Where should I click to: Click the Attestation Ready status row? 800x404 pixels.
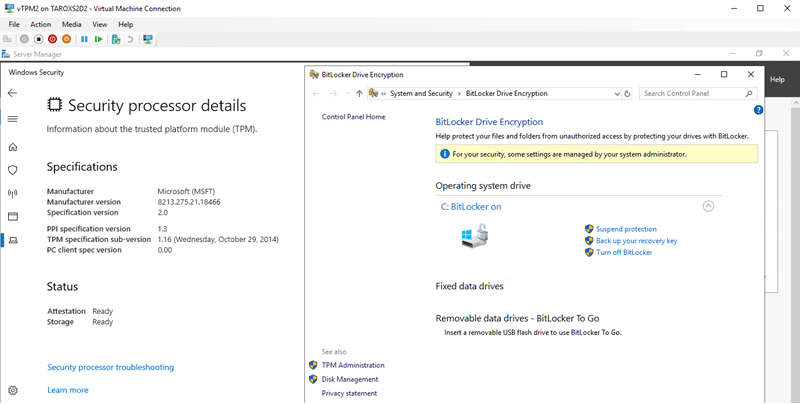[80, 311]
